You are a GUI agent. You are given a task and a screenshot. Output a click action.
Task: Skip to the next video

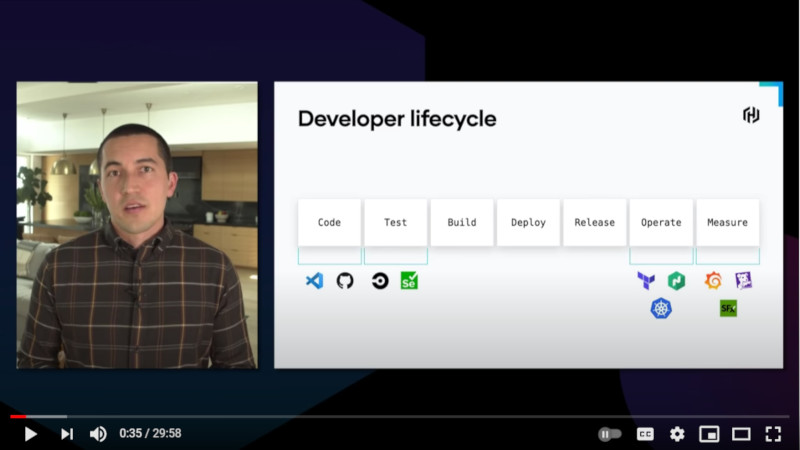pyautogui.click(x=67, y=434)
